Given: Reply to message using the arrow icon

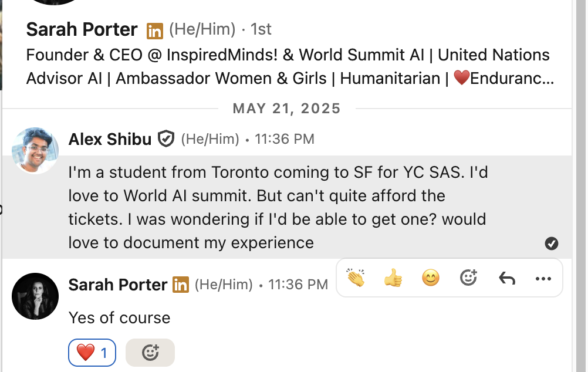Looking at the screenshot, I should pos(506,278).
